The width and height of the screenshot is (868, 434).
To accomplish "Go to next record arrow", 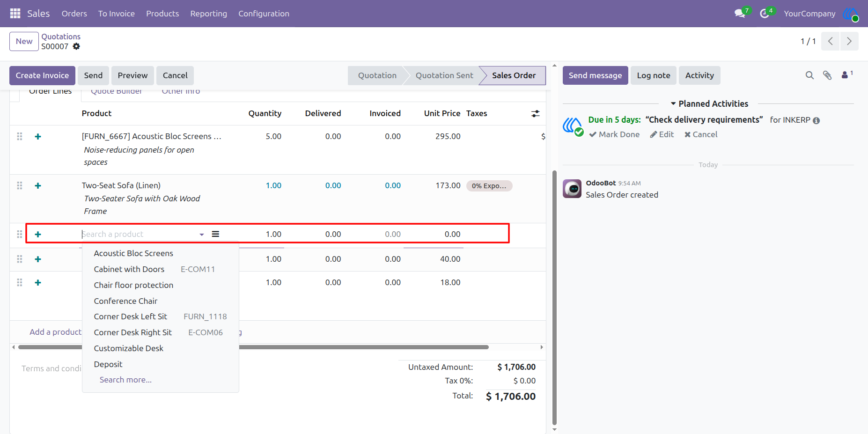I will point(849,41).
